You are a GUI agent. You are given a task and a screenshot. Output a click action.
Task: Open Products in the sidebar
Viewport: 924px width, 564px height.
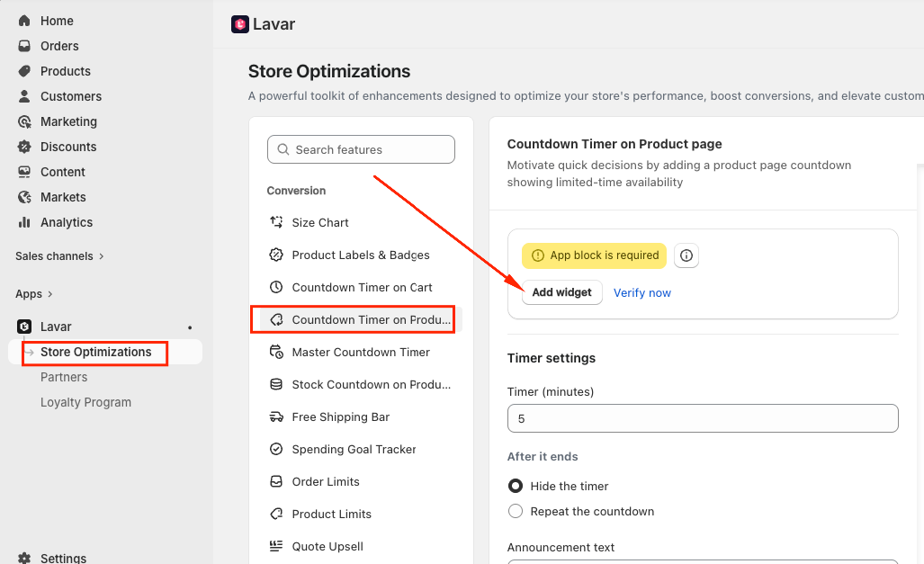tap(66, 71)
